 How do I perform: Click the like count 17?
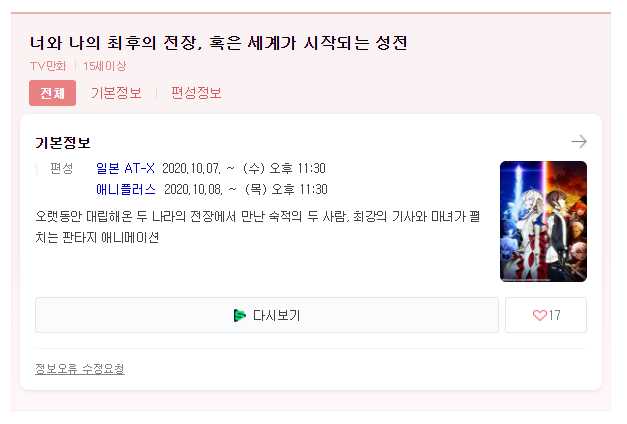pyautogui.click(x=554, y=315)
